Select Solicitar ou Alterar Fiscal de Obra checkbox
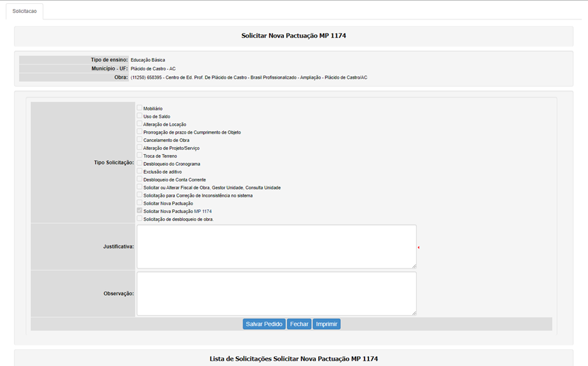Screen dimensions: 588x366 coord(139,187)
